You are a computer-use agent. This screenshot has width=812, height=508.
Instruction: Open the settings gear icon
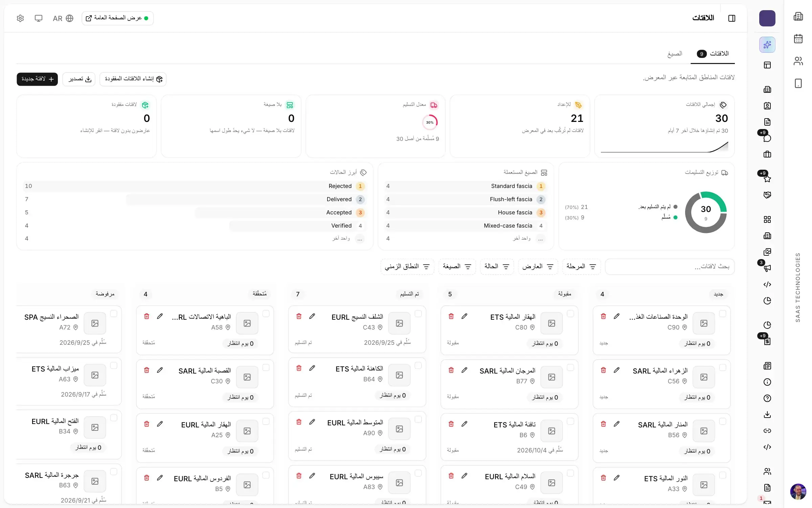click(20, 18)
